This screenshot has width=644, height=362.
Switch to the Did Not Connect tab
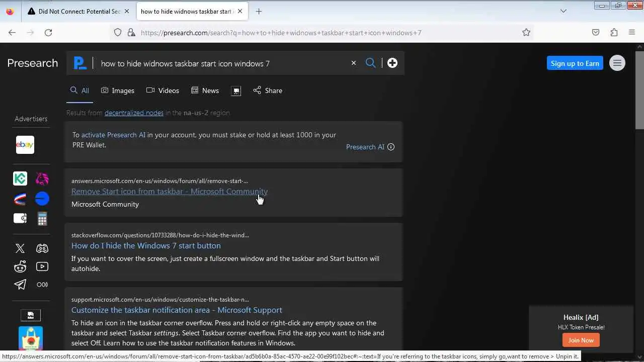(x=78, y=11)
